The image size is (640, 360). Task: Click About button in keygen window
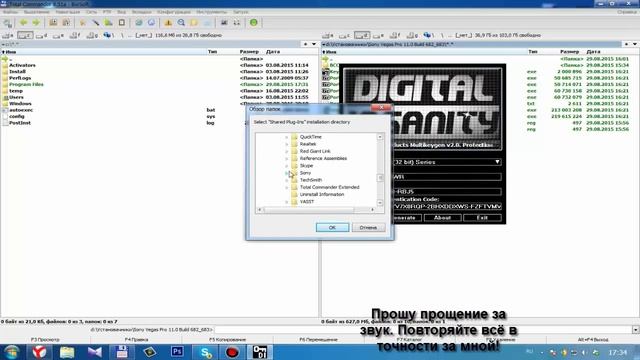click(442, 218)
